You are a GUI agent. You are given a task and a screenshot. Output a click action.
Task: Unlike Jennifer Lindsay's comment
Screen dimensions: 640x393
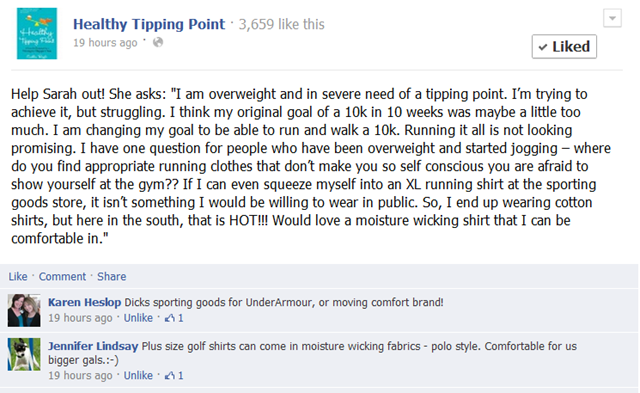(x=138, y=375)
